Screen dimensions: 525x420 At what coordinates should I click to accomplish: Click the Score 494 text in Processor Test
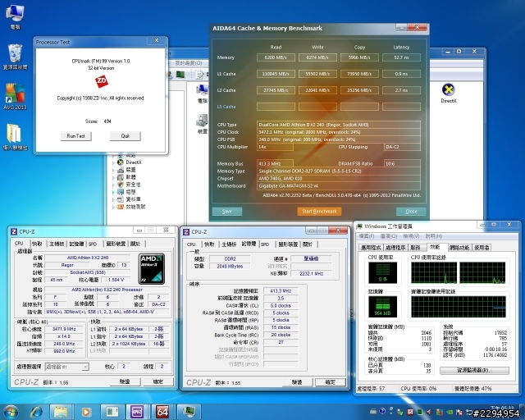[x=98, y=121]
